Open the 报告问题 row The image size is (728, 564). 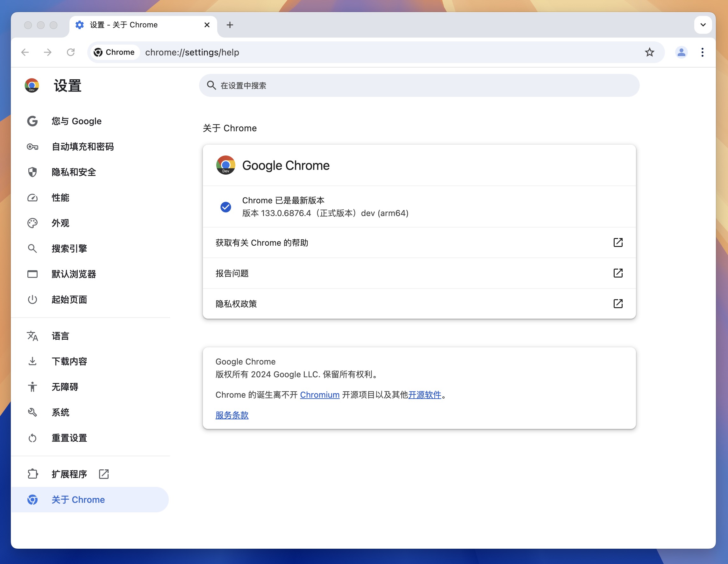coord(419,273)
